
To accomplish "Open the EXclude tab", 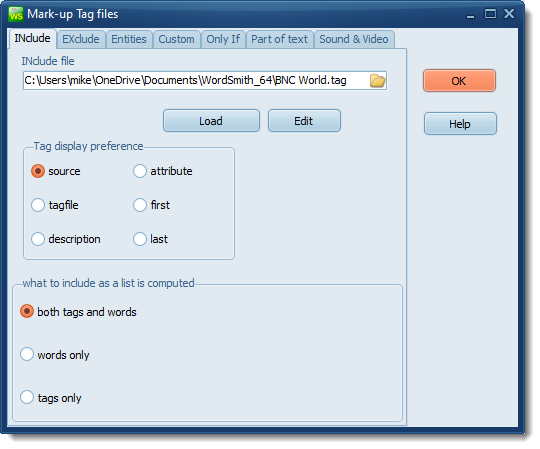I will tap(81, 39).
